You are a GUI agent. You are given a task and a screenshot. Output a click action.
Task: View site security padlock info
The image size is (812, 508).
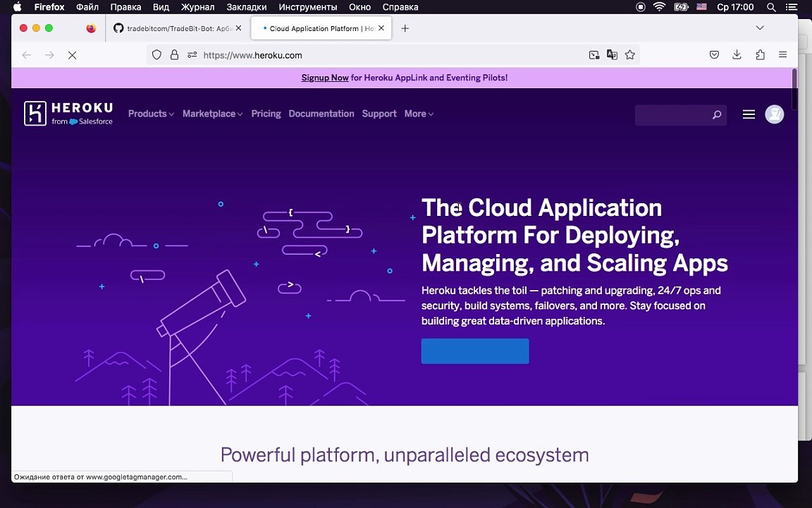[x=175, y=55]
